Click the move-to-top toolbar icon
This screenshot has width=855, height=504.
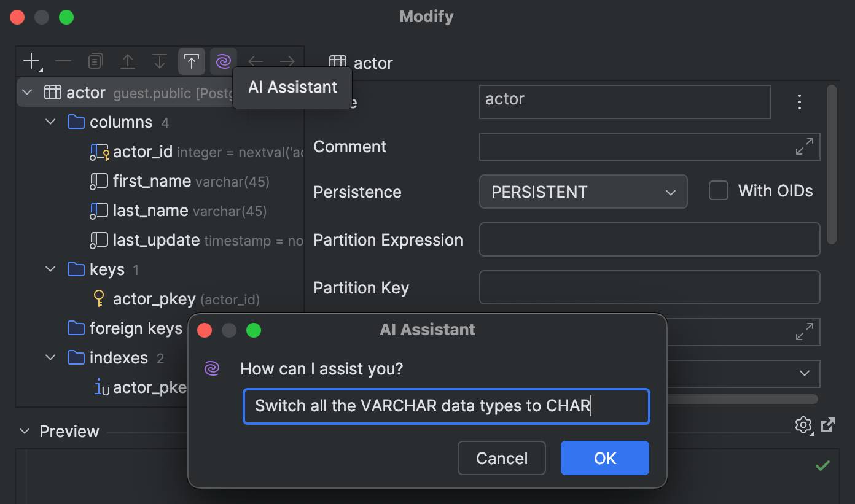[x=191, y=61]
